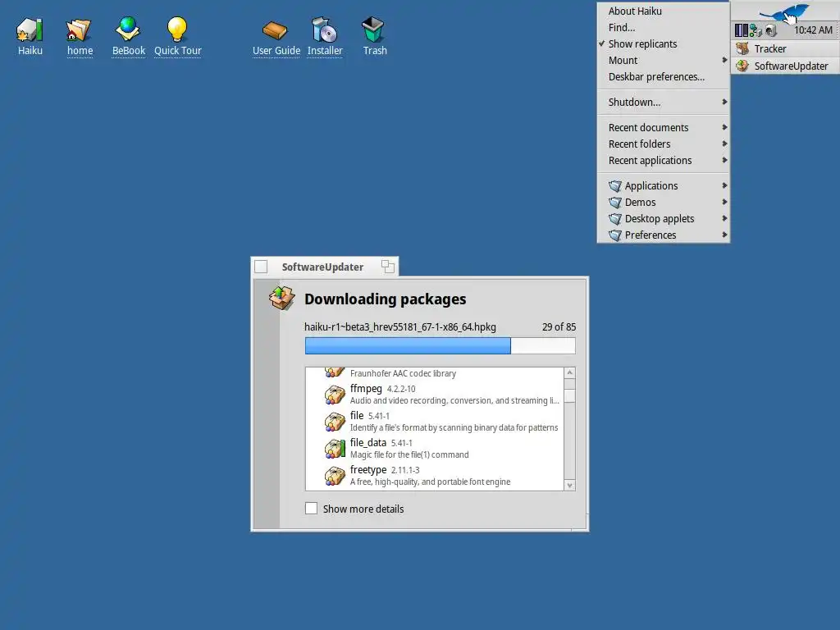This screenshot has width=840, height=630.
Task: Open Deskbar preferences... menu item
Action: (x=663, y=76)
